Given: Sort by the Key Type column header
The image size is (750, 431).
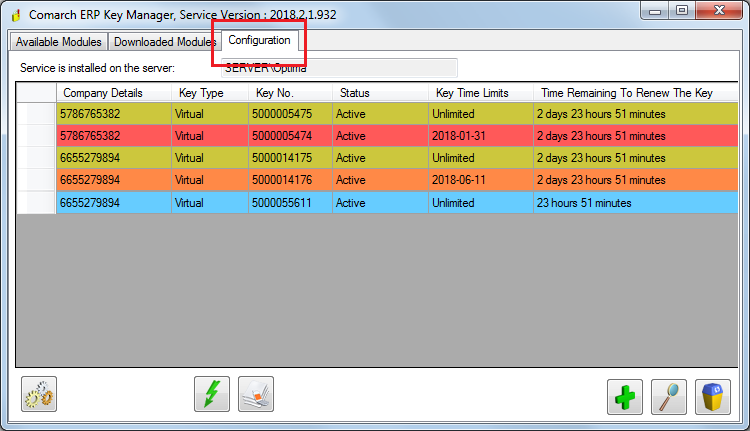Looking at the screenshot, I should (210, 93).
